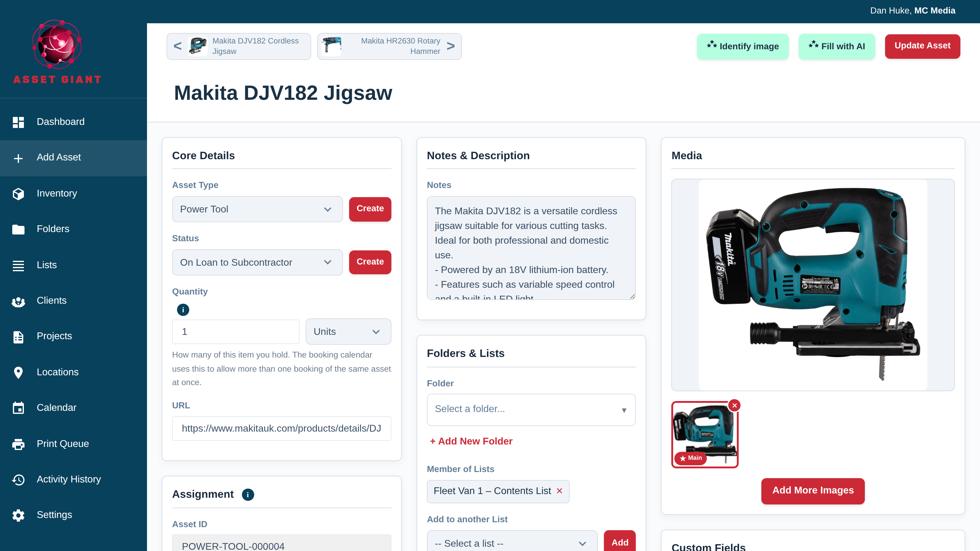Screen dimensions: 980x551
Task: Open Clients menu item
Action: pos(73,301)
